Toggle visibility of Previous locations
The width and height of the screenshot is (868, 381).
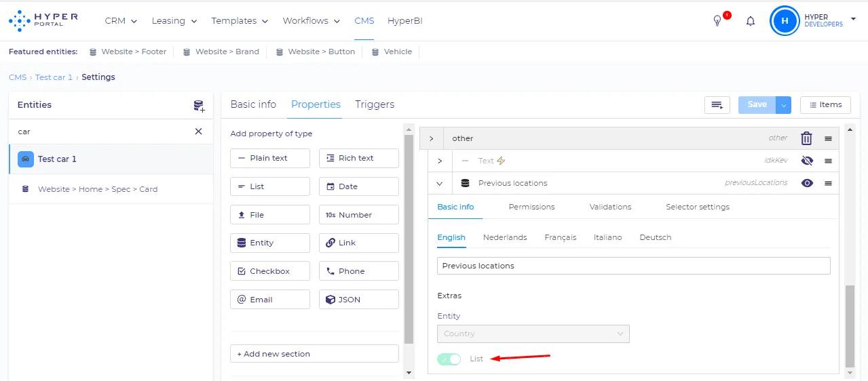807,183
